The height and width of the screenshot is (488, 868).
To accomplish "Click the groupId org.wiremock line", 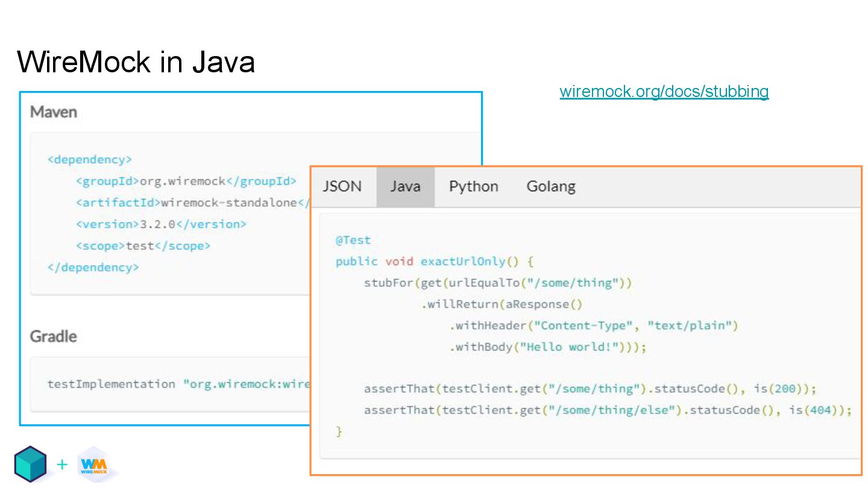I will (x=186, y=181).
